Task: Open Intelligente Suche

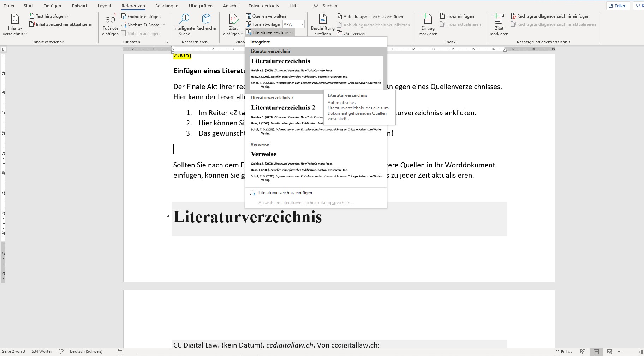Action: pyautogui.click(x=184, y=24)
